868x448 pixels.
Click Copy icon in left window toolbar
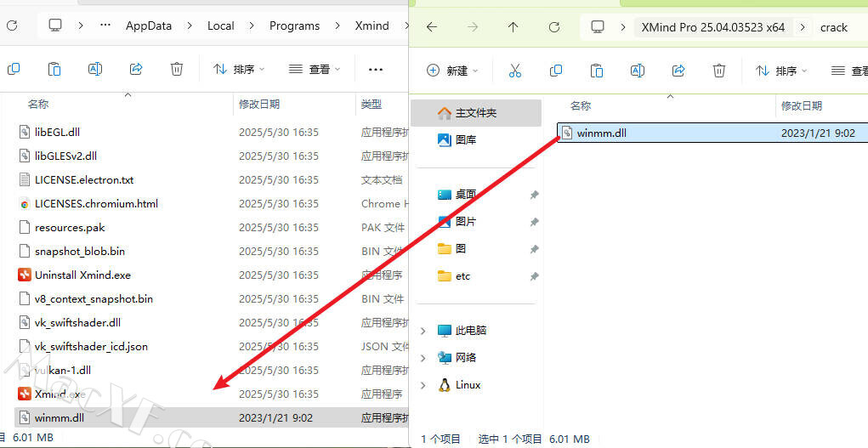[x=14, y=69]
